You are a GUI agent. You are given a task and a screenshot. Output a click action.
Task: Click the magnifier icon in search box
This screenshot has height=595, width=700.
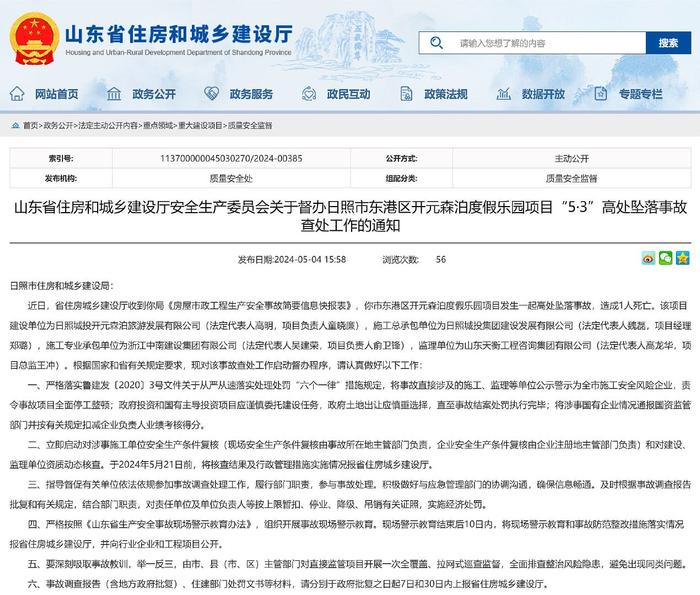(x=436, y=43)
